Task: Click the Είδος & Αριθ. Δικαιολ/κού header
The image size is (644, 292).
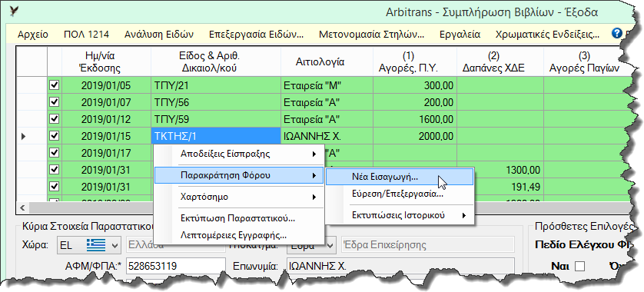Action: pos(216,61)
